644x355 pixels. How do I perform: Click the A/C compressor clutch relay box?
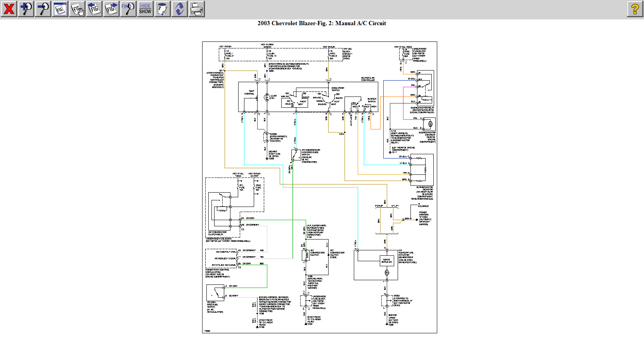[220, 211]
